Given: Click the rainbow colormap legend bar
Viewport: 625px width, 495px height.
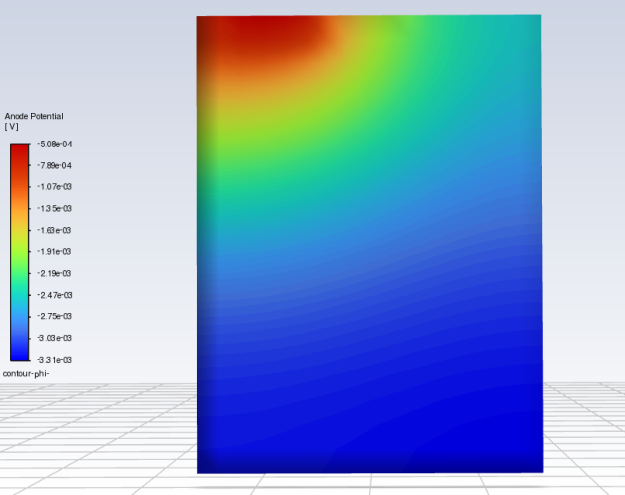Looking at the screenshot, I should tap(20, 252).
